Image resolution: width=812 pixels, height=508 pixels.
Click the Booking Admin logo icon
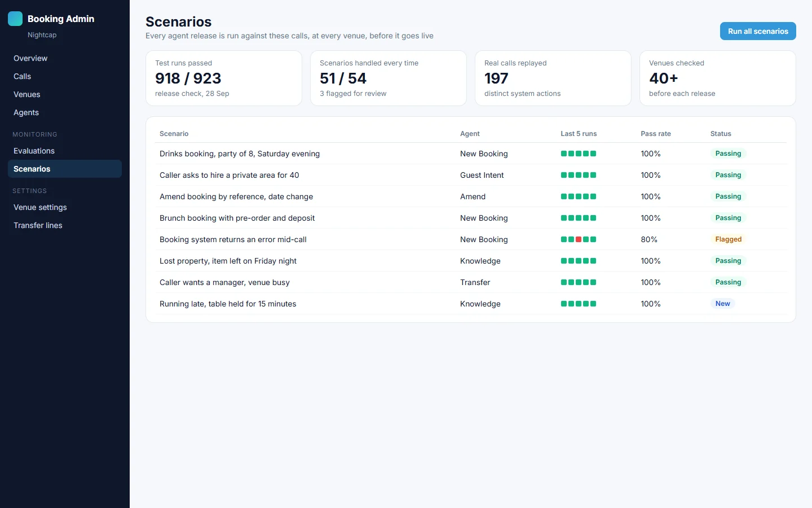(x=15, y=19)
